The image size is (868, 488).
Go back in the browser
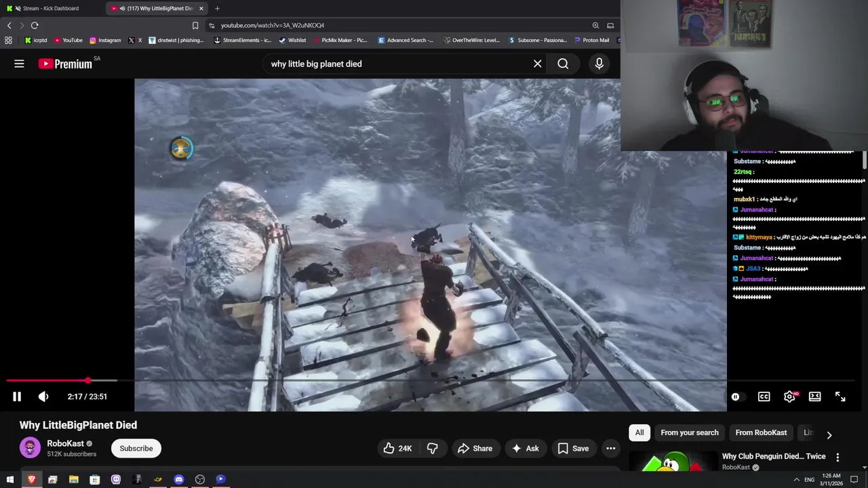[x=9, y=25]
